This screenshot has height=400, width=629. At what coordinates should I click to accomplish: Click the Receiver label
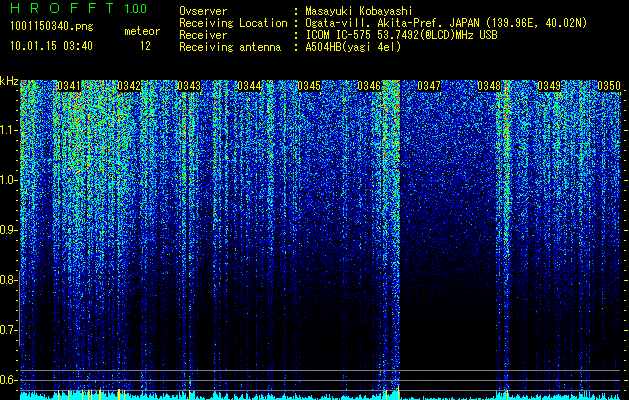[203, 35]
